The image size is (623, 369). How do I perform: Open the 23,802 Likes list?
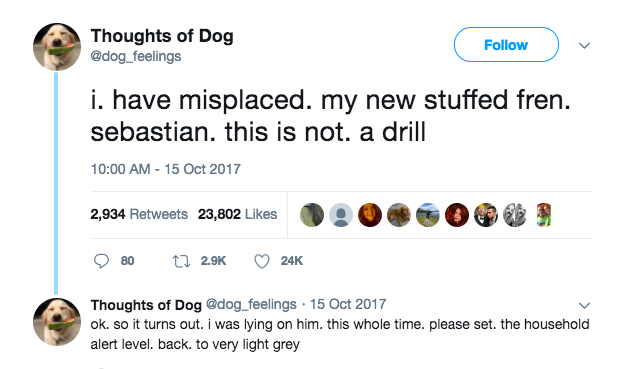click(238, 214)
